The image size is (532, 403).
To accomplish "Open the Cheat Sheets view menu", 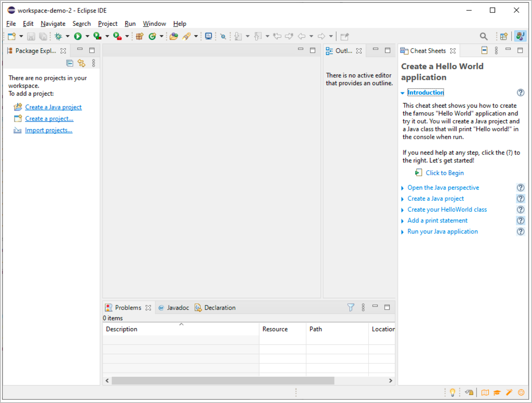I will [496, 50].
